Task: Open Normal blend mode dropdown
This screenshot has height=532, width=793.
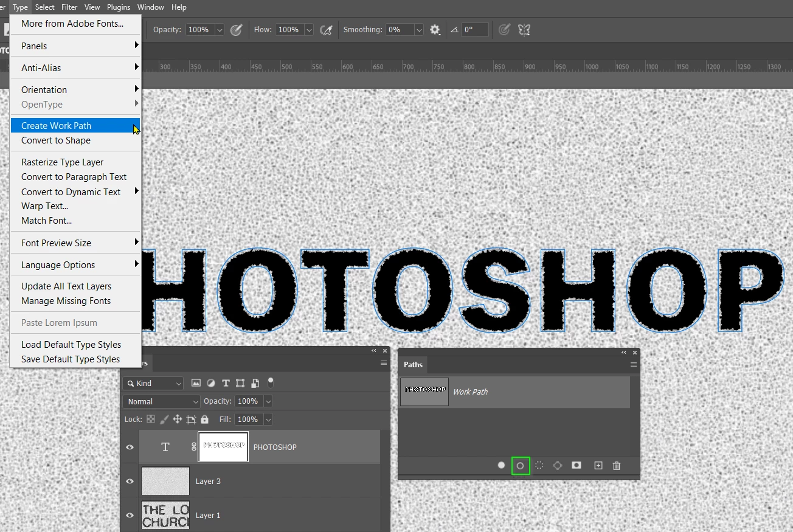Action: [161, 402]
